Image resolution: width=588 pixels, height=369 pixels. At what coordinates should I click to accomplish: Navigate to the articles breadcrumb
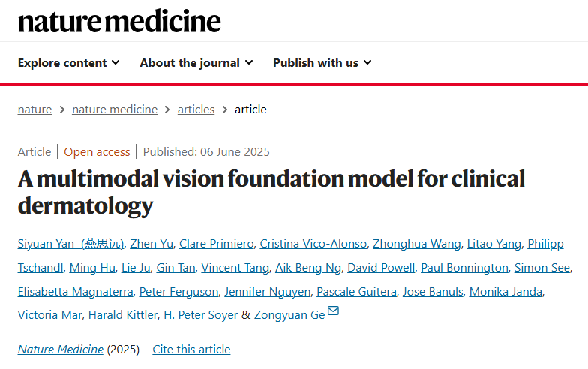[x=196, y=109]
